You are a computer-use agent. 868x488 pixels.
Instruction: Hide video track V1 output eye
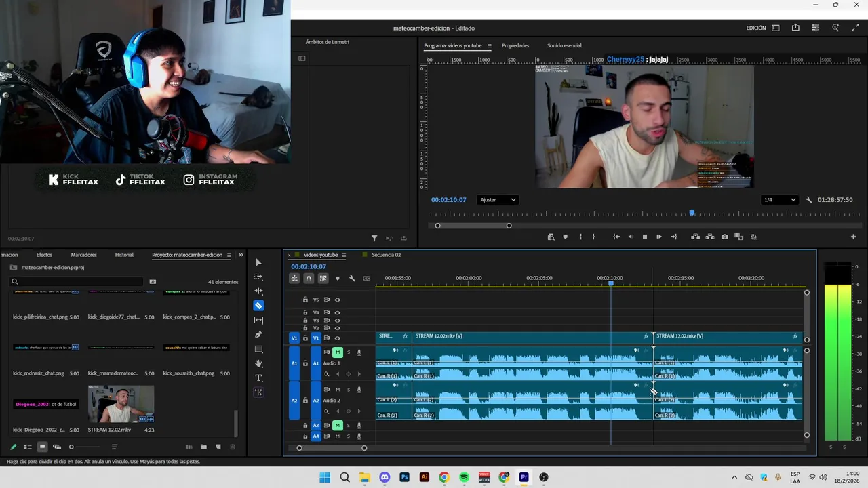click(x=337, y=338)
